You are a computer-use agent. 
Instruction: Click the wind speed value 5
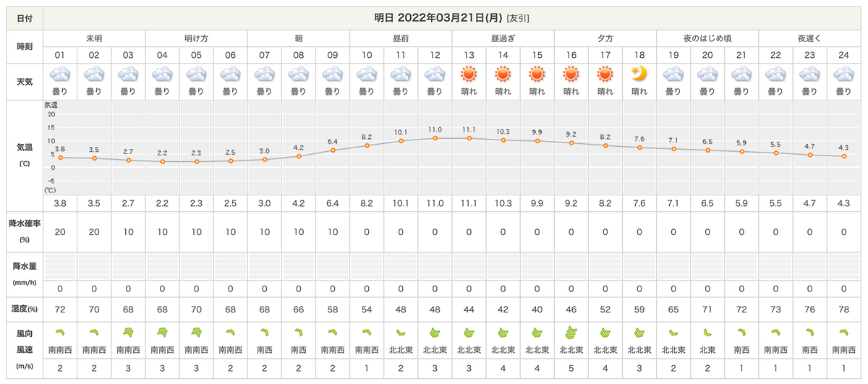click(x=571, y=367)
